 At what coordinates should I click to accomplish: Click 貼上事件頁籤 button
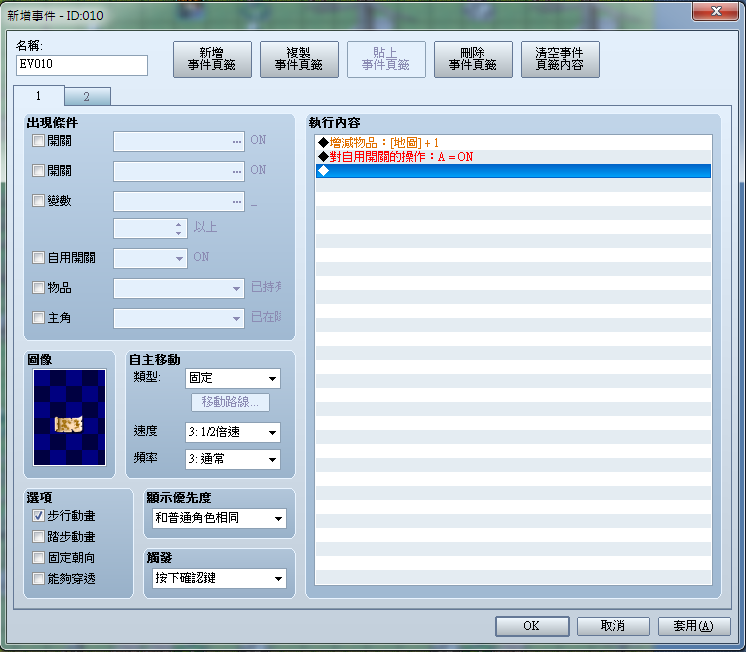386,59
